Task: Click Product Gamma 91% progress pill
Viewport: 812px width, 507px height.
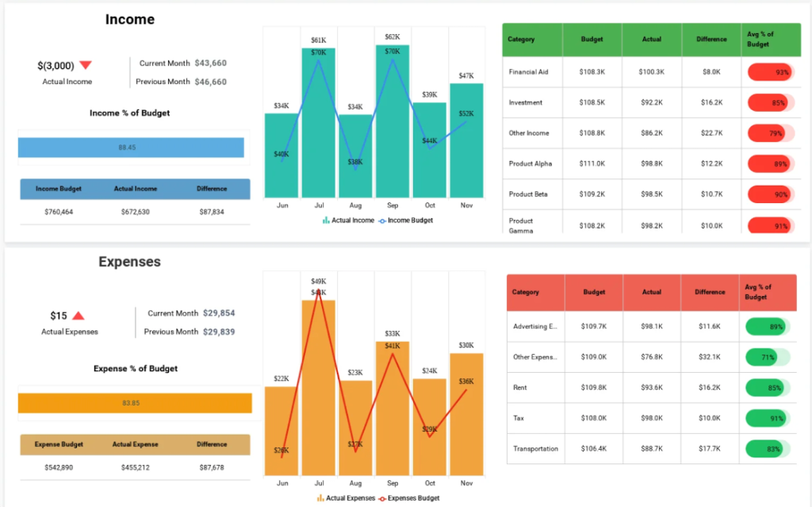Action: tap(771, 225)
